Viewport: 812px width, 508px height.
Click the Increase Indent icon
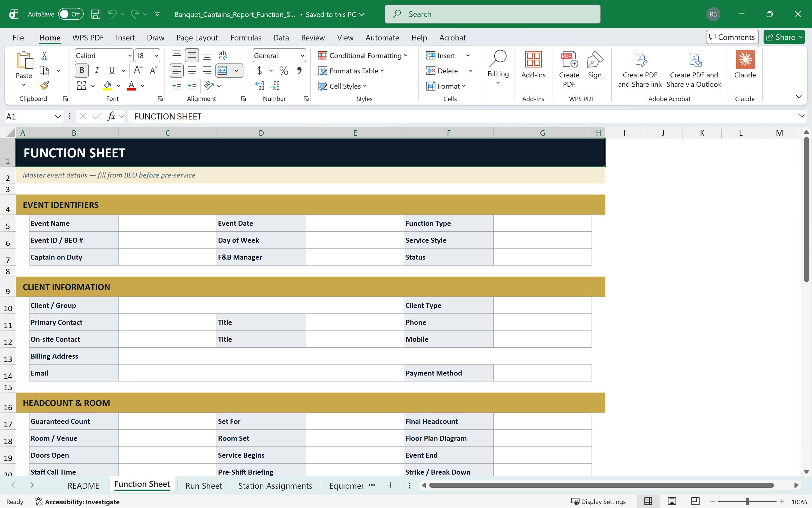192,86
